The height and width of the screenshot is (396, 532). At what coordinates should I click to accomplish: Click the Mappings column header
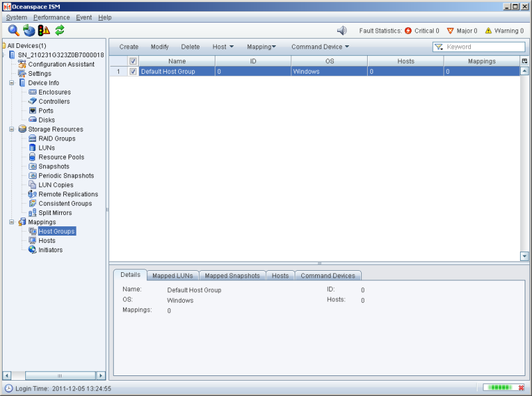point(481,61)
